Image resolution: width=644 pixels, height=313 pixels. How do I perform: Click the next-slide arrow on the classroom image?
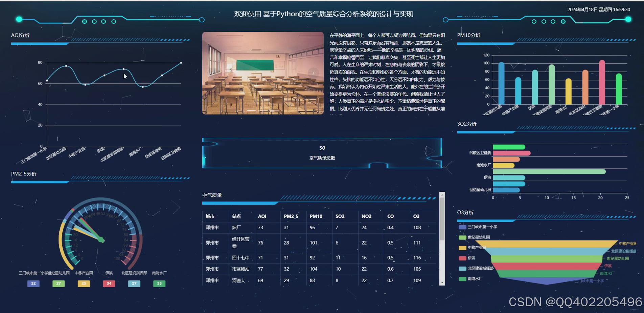tap(313, 73)
